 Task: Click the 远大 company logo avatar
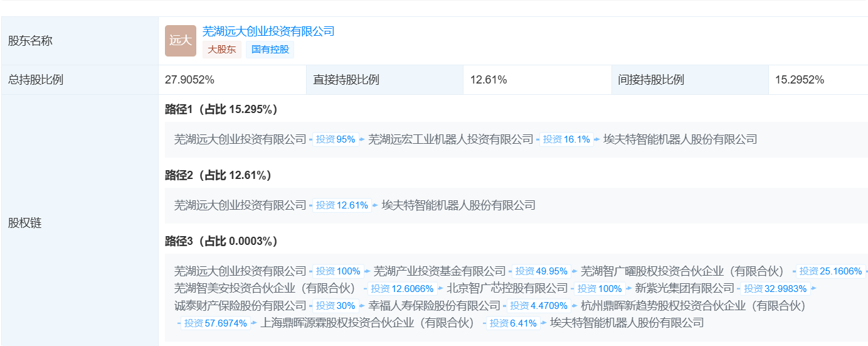click(x=181, y=41)
